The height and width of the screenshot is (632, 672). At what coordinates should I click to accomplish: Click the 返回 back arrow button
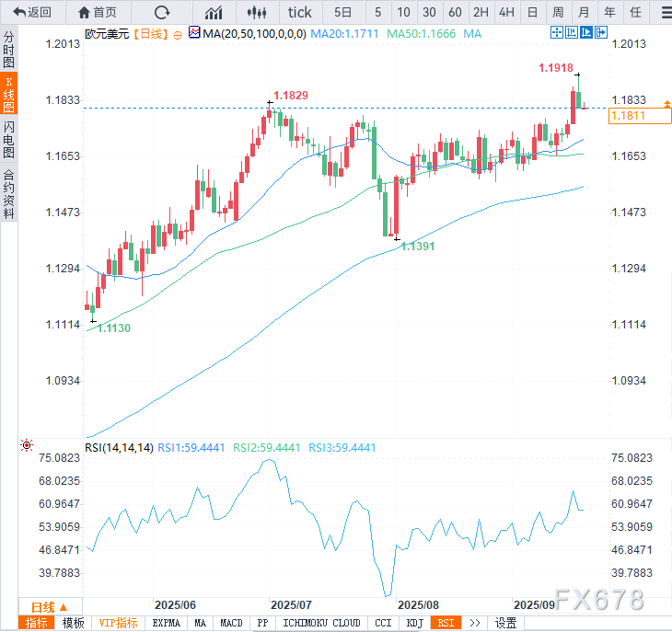click(32, 12)
